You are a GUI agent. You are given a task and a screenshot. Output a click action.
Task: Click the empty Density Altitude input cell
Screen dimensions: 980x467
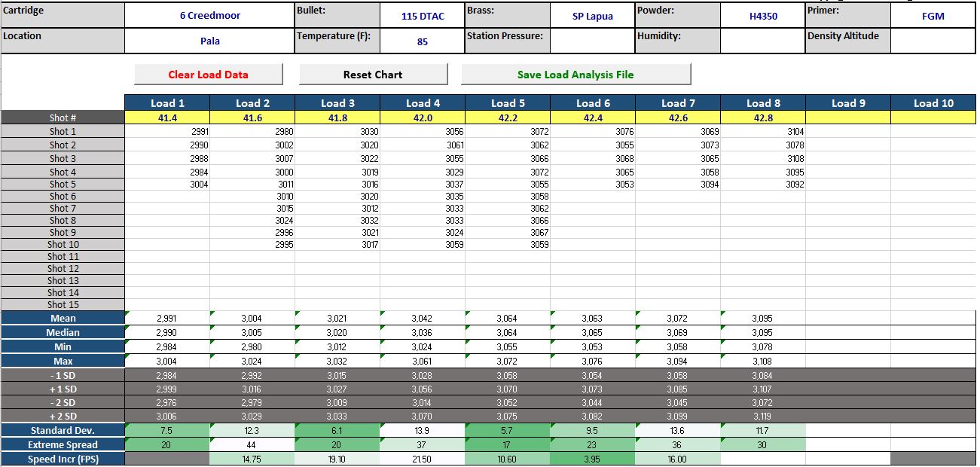tap(933, 41)
